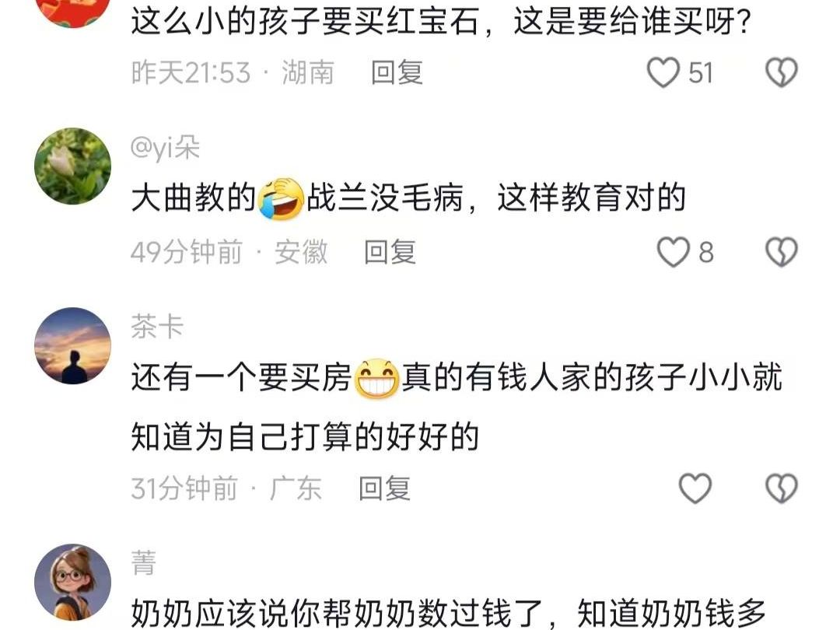
Task: Select the comment text 大曲教的战兰没毛病
Action: [408, 198]
